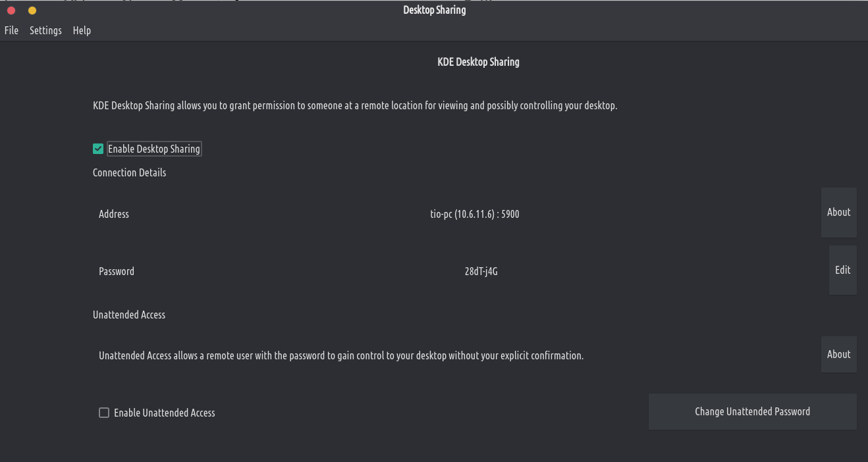Click the KDE Desktop Sharing heading
The height and width of the screenshot is (462, 868).
478,62
